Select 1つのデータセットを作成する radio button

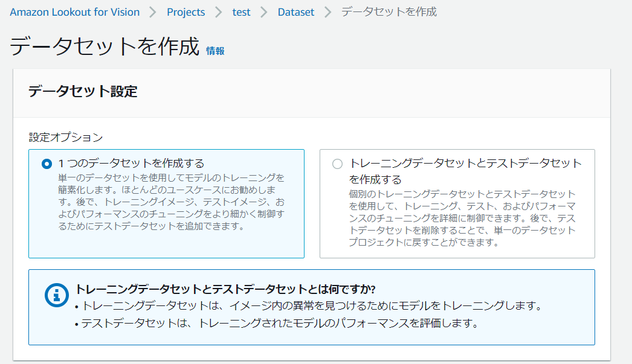point(47,164)
